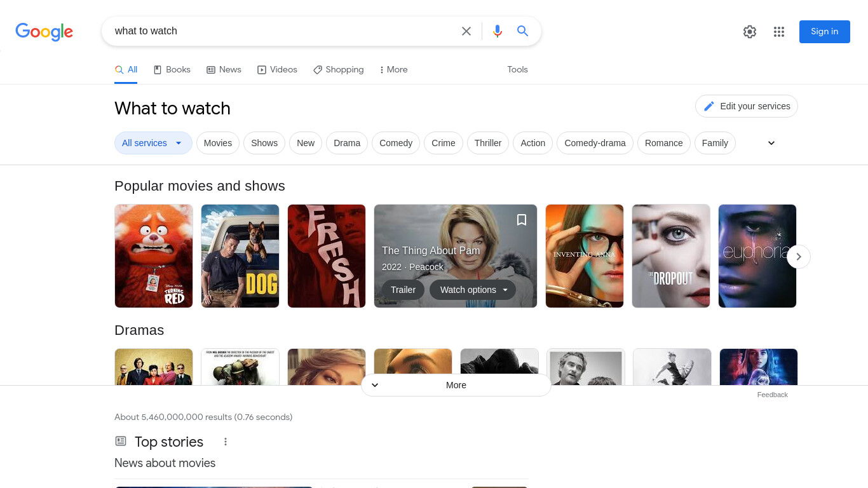Screen dimensions: 868x488
Task: Advance Popular movies carousel with next arrow
Action: click(799, 257)
